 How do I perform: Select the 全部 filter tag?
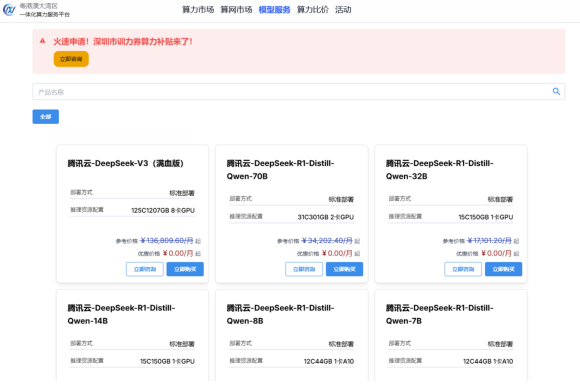pyautogui.click(x=45, y=117)
